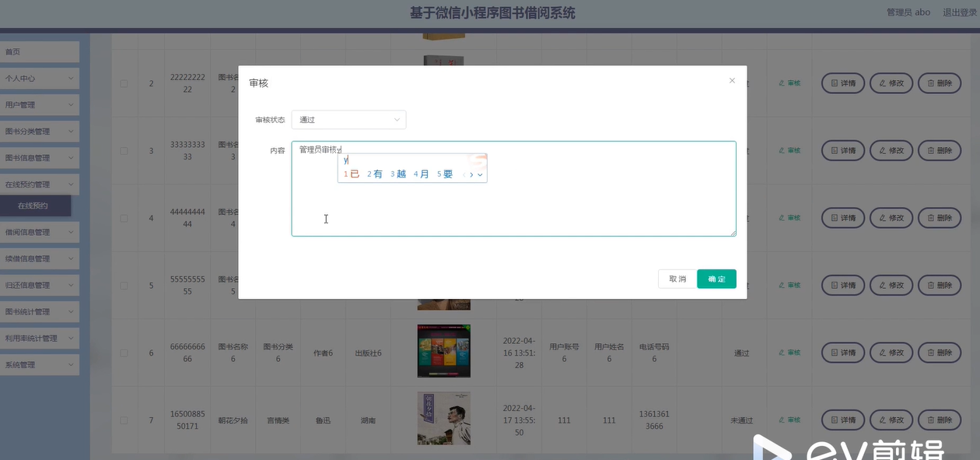Open 修改 for row 2
This screenshot has height=460, width=980.
[891, 83]
